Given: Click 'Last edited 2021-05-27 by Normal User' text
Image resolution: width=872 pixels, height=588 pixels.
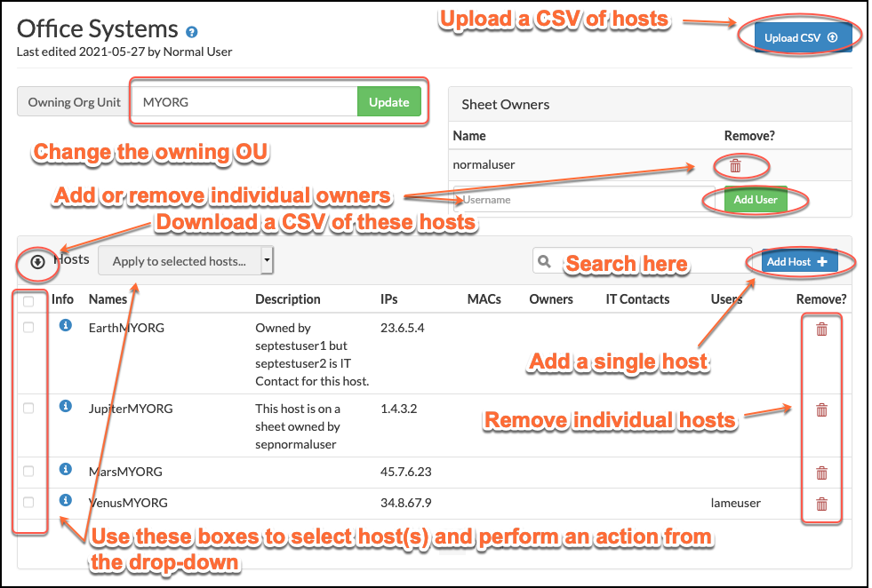Looking at the screenshot, I should click(124, 52).
